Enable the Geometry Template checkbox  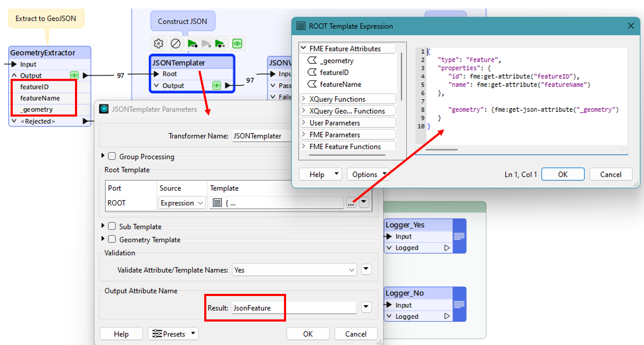112,240
